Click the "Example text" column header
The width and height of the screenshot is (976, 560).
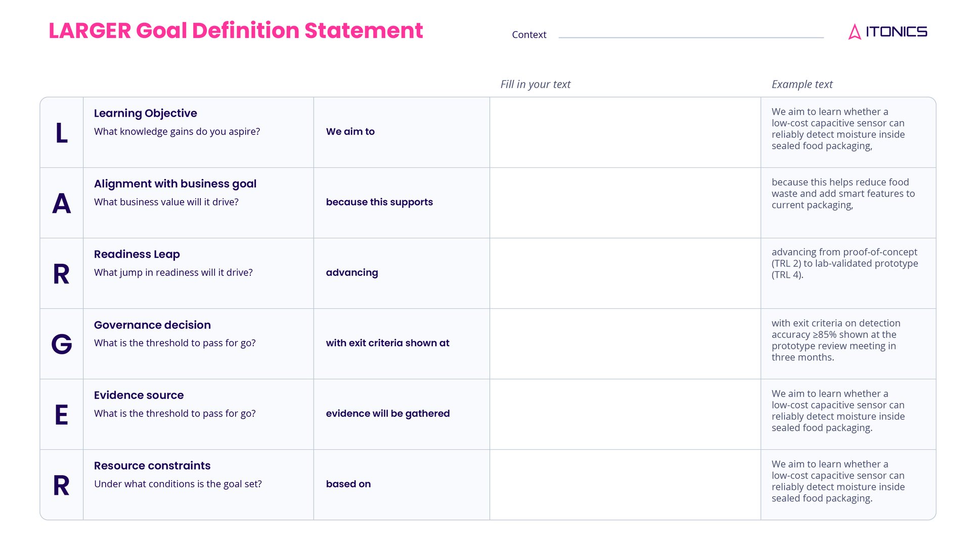pos(802,84)
